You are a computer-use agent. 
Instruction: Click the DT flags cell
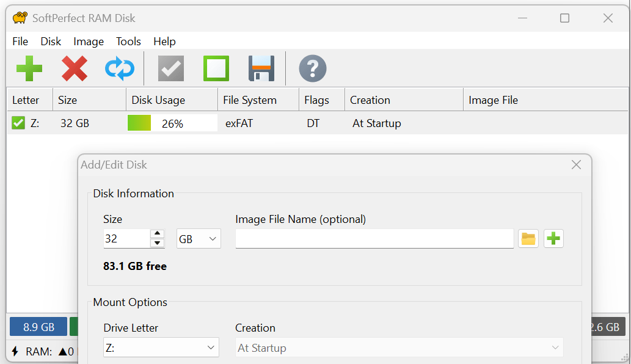pos(313,123)
